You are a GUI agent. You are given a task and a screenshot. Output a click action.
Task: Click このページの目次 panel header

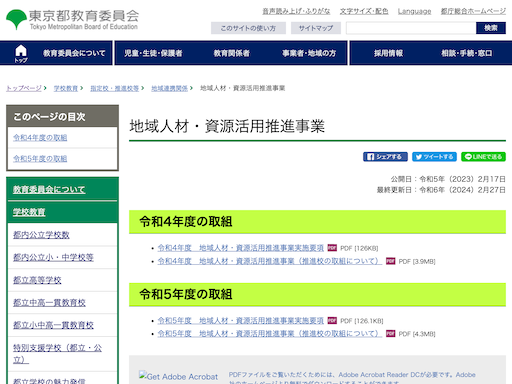(62, 116)
